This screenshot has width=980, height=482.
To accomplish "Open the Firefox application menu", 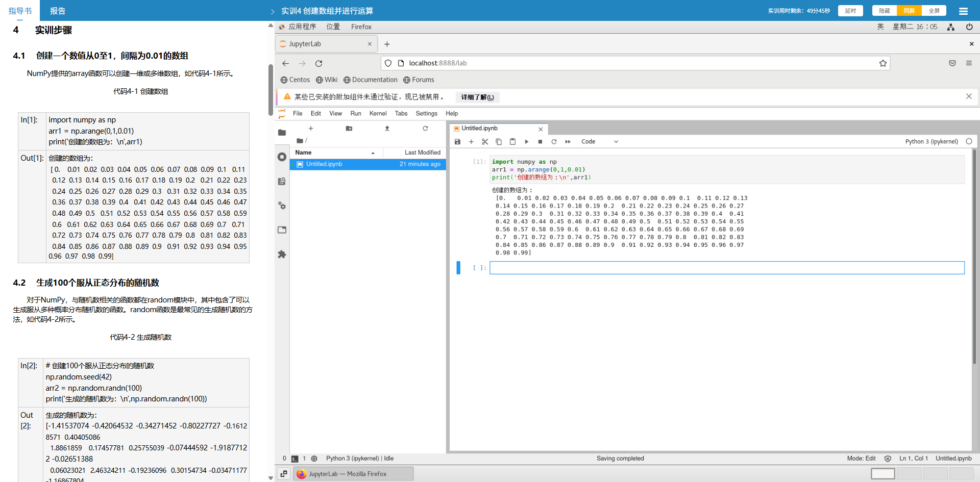I will point(969,63).
